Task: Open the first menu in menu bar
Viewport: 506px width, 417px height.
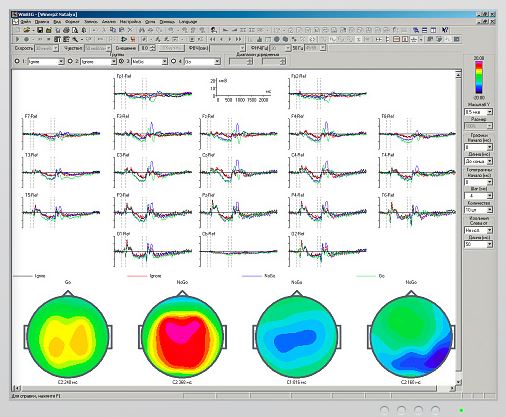Action: click(x=25, y=21)
